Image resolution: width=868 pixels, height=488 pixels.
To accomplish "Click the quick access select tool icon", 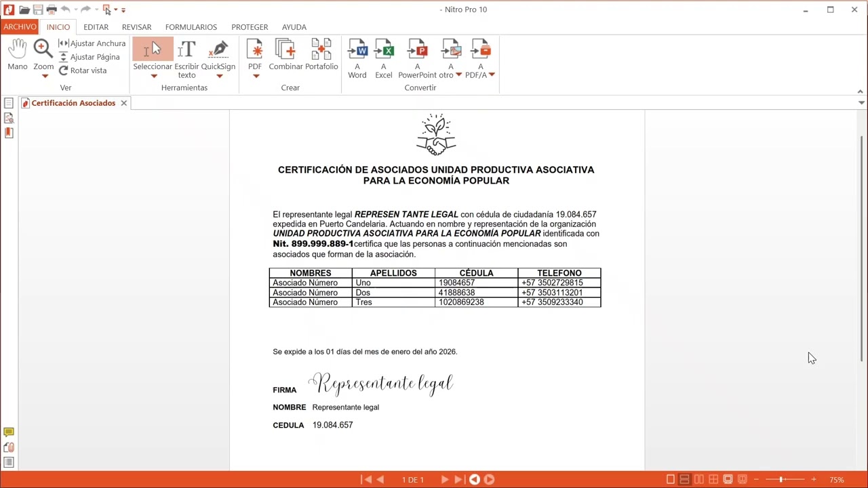I will 106,9.
